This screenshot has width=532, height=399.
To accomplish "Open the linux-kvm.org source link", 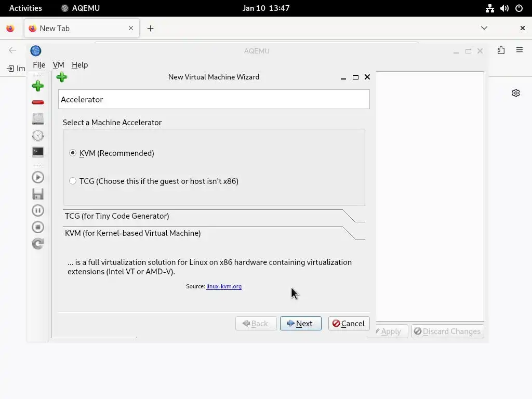I will (x=224, y=286).
